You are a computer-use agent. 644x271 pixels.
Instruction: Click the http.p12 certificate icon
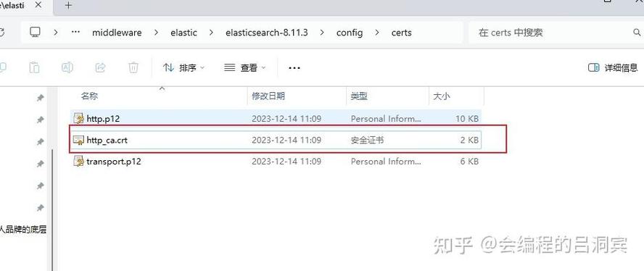78,119
